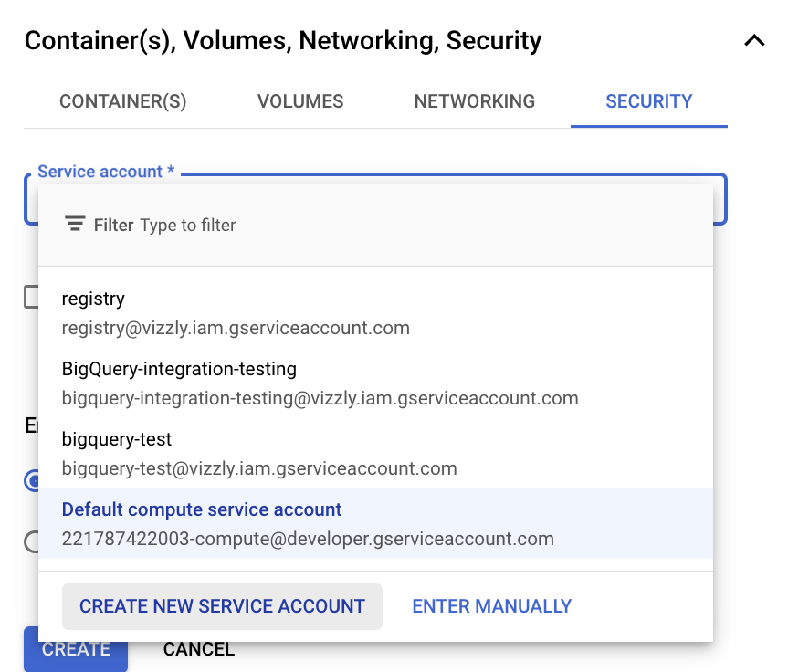Select Default compute service account
809x672 pixels.
click(x=375, y=523)
